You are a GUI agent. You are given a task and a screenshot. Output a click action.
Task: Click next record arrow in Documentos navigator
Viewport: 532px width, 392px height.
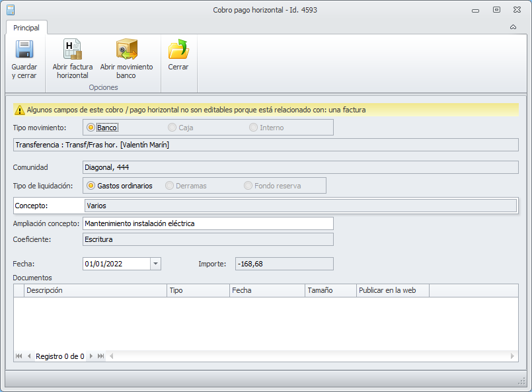(x=91, y=356)
